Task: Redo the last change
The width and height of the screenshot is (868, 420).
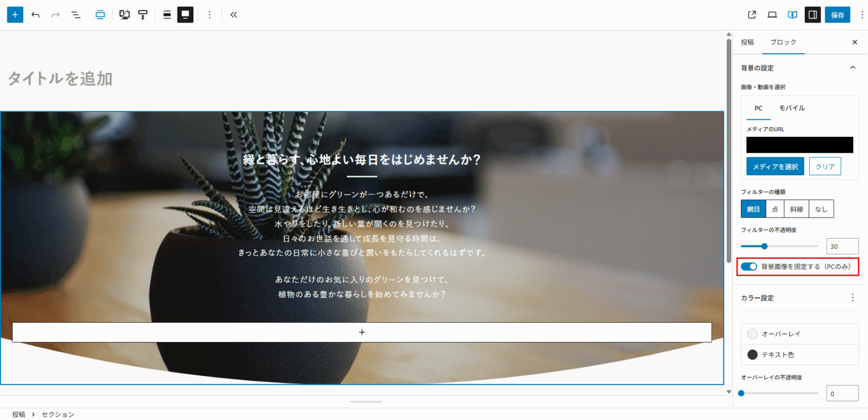Action: point(55,14)
